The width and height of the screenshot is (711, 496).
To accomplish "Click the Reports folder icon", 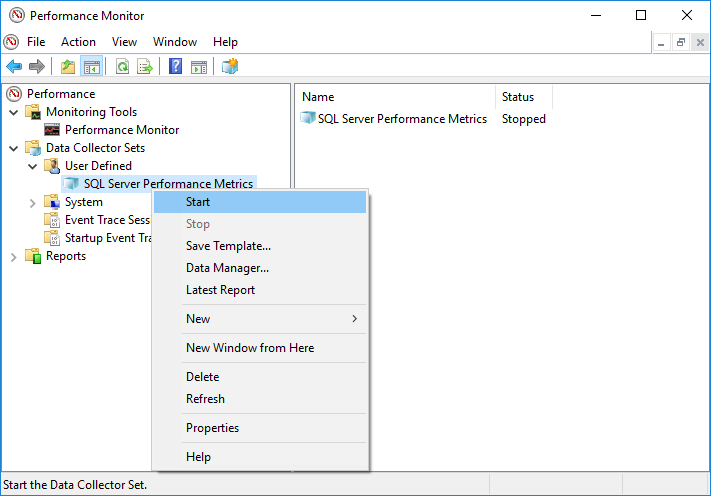I will click(x=33, y=256).
